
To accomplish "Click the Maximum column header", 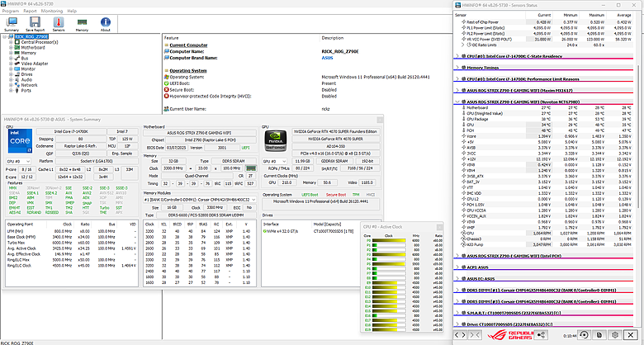I will 597,15.
